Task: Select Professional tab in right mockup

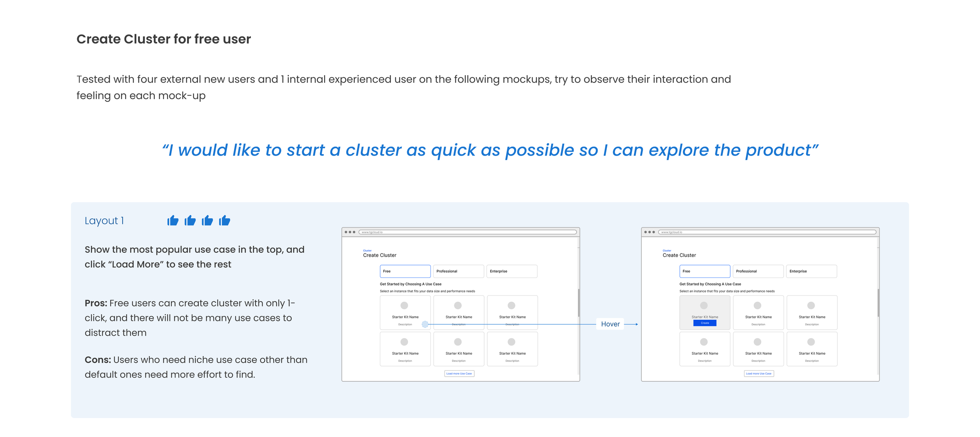Action: click(758, 271)
